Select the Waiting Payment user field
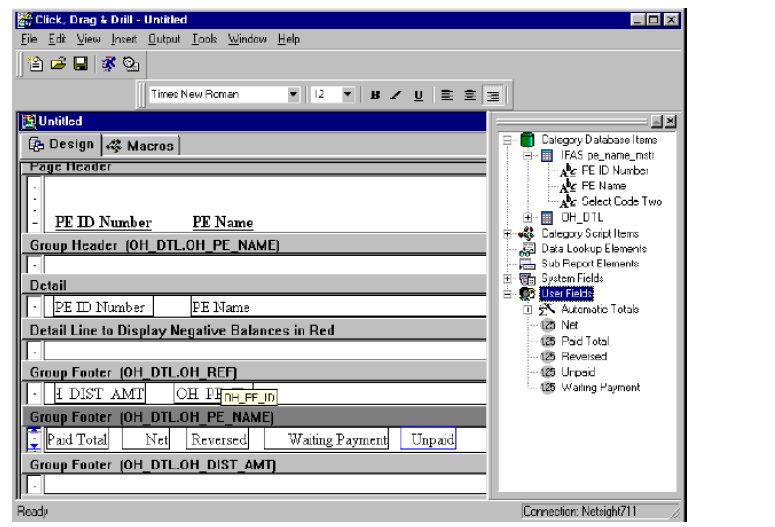 coord(600,387)
